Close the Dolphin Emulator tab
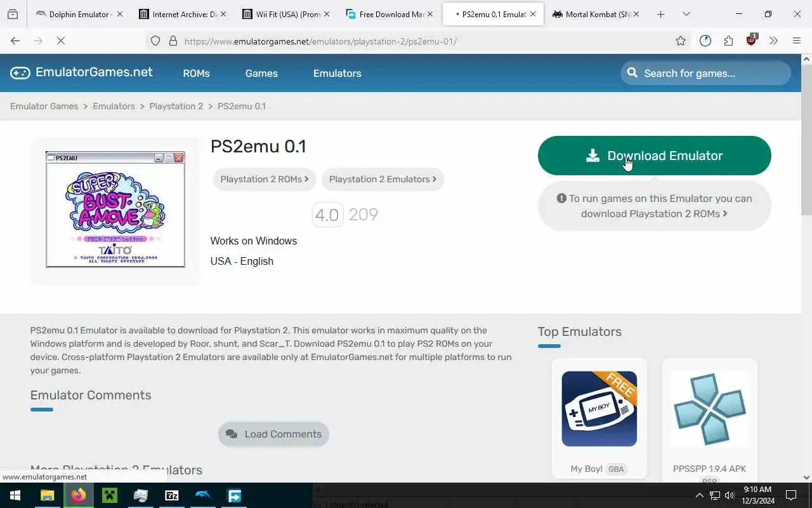812x508 pixels. pyautogui.click(x=119, y=14)
